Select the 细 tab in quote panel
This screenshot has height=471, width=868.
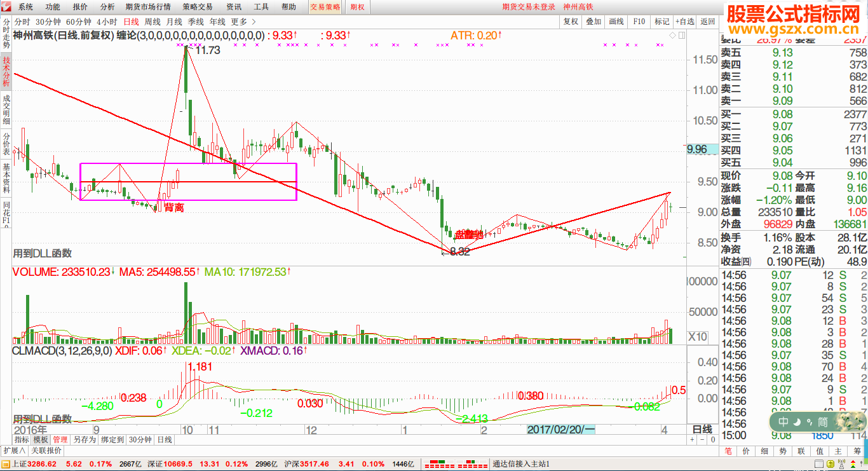tap(765, 451)
